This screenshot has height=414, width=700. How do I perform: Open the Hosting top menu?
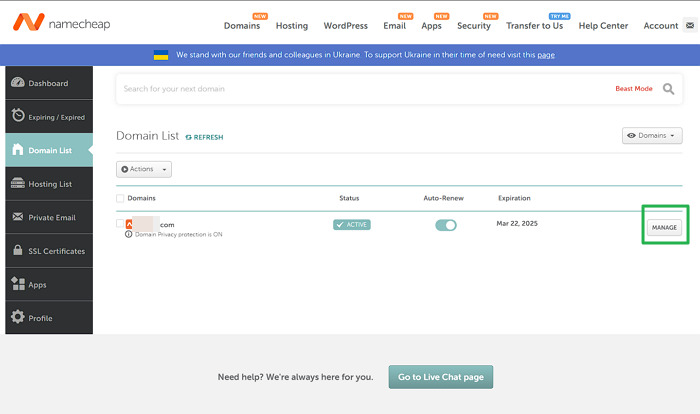tap(292, 26)
